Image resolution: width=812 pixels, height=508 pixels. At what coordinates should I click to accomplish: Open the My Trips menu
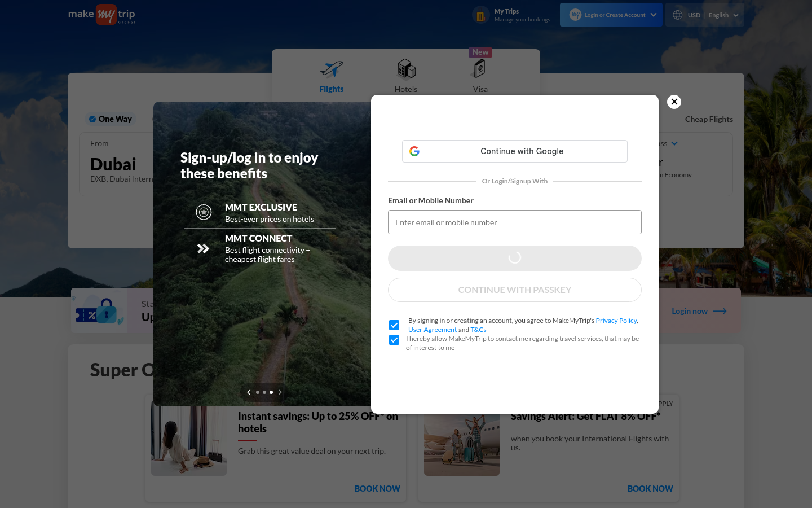(x=511, y=15)
